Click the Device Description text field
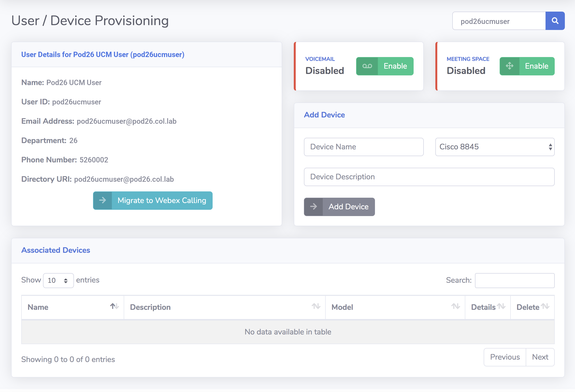Image resolution: width=575 pixels, height=392 pixels. (429, 177)
